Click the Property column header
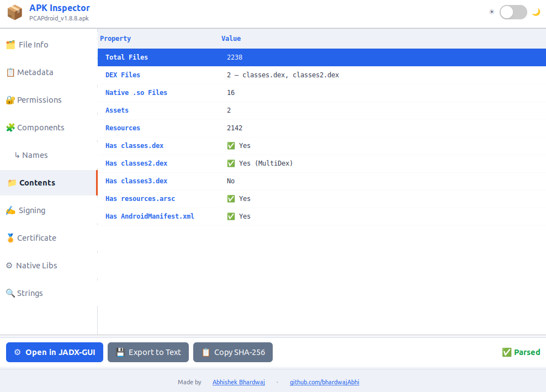Image resolution: width=546 pixels, height=392 pixels. pos(115,39)
